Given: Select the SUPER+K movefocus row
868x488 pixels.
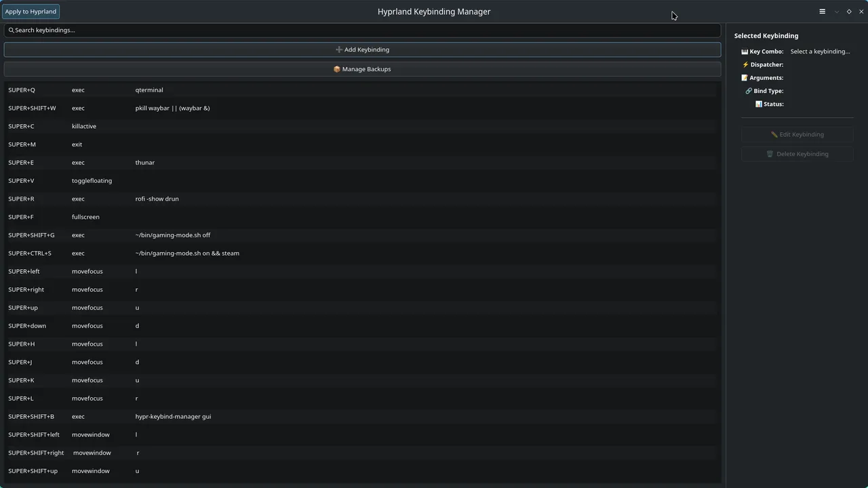Looking at the screenshot, I should [x=361, y=380].
